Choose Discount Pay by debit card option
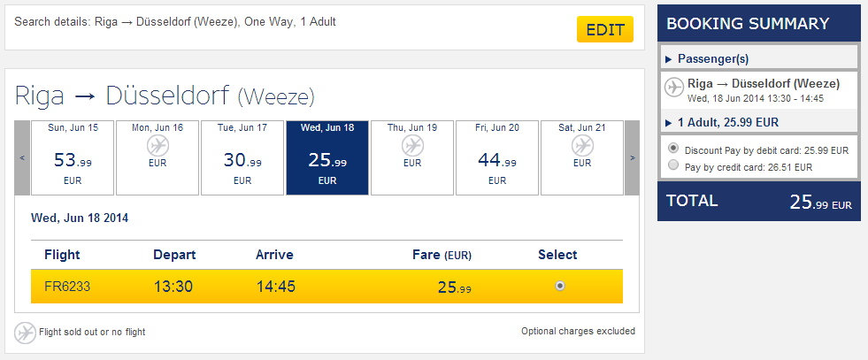This screenshot has width=868, height=360. (x=673, y=149)
